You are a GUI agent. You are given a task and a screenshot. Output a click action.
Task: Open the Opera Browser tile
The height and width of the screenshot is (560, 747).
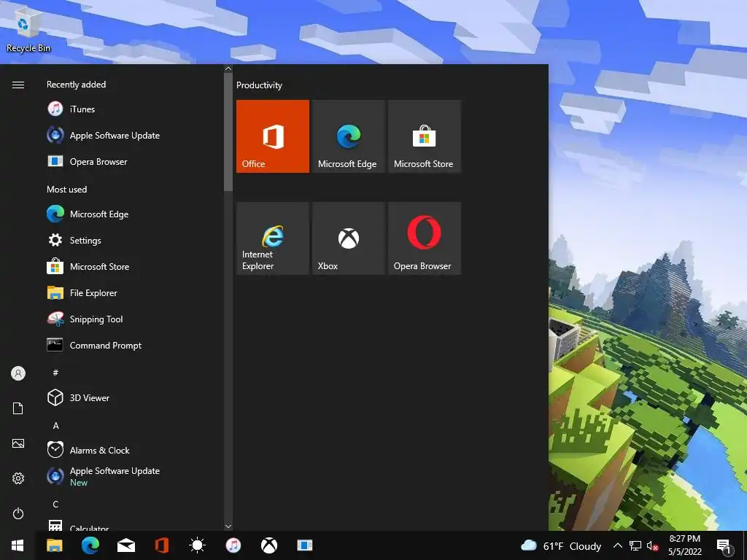tap(425, 238)
